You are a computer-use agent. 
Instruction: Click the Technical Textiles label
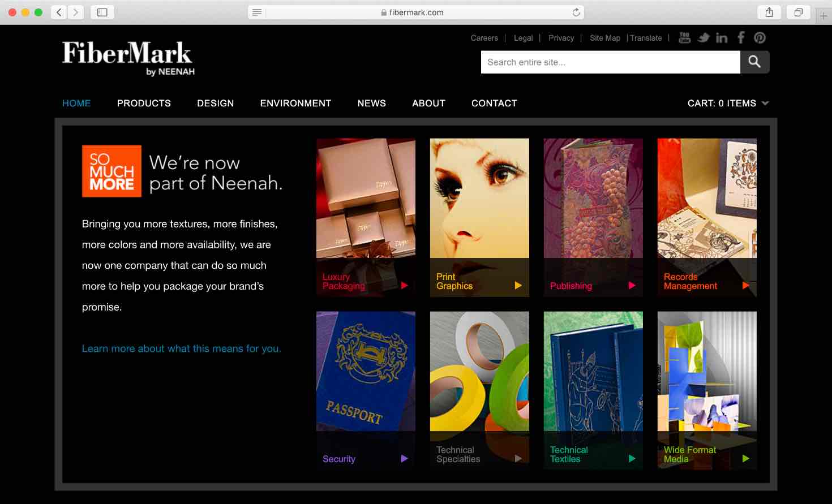(x=569, y=455)
